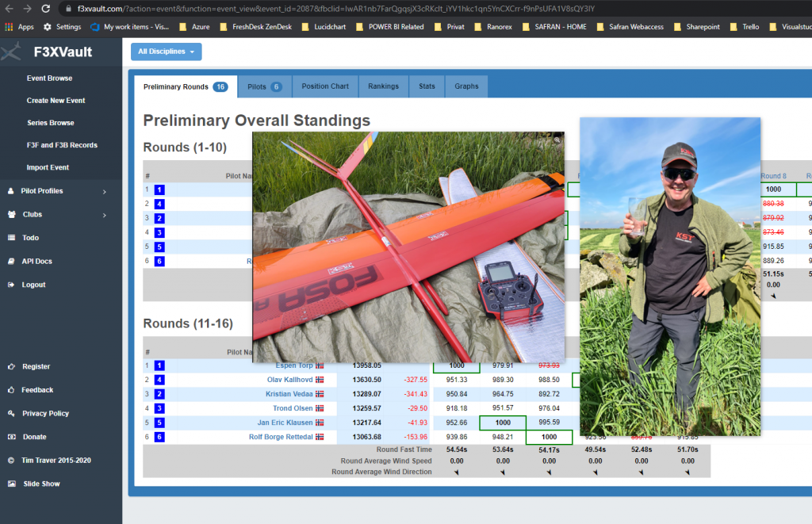Reload the page with the browser refresh icon

(x=46, y=9)
